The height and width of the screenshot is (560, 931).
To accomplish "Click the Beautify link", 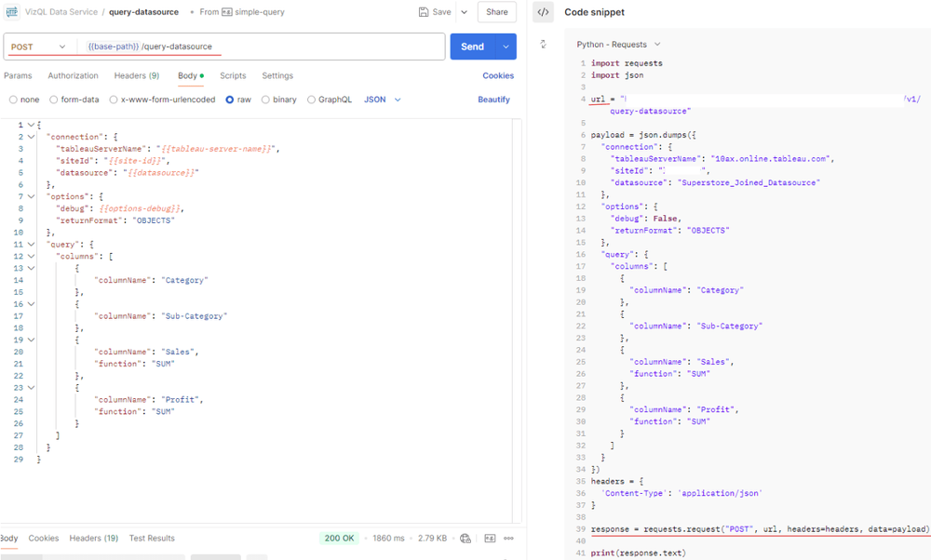I will (494, 100).
